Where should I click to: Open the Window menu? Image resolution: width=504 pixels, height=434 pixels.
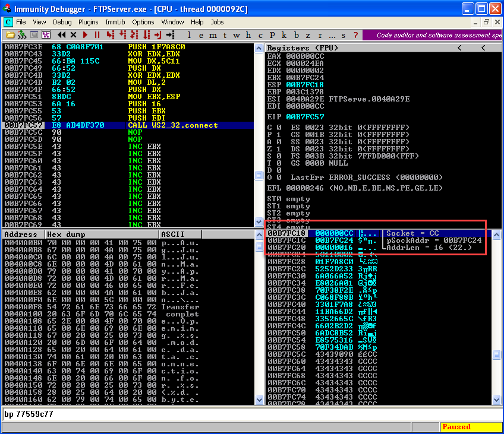[x=172, y=22]
